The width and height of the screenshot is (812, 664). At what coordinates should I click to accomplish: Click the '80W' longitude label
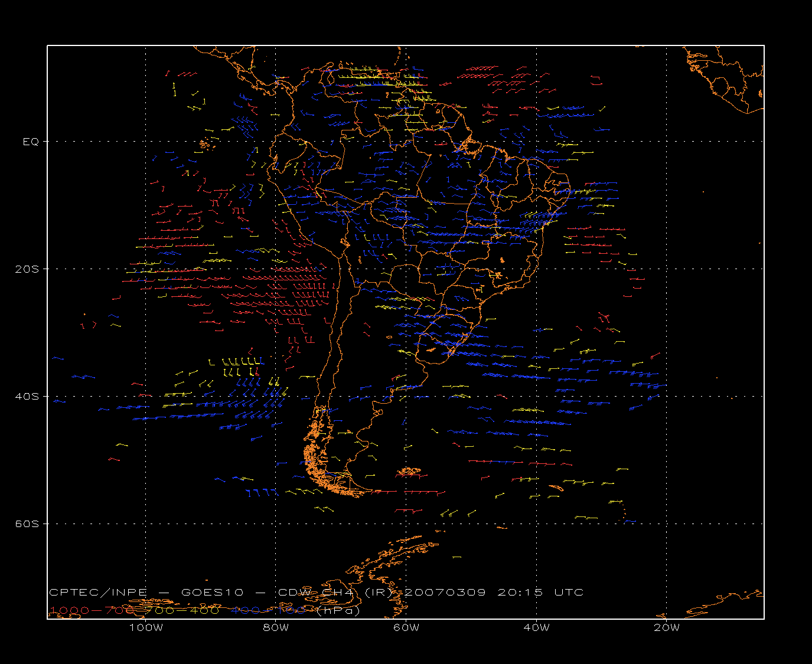point(276,628)
